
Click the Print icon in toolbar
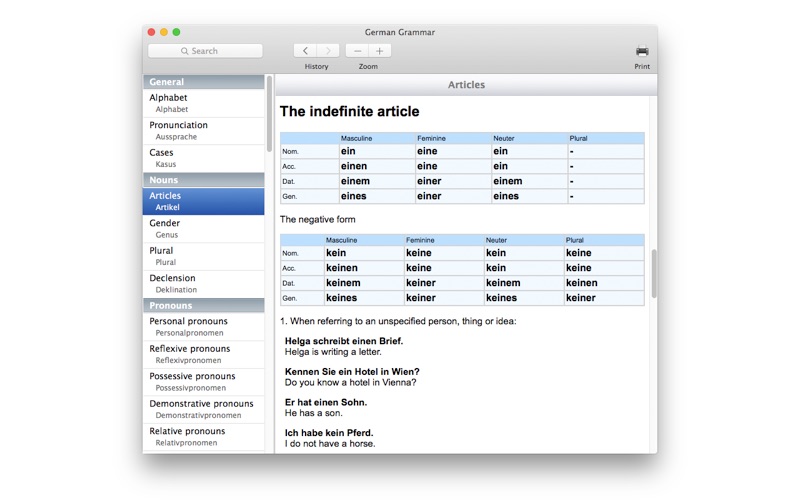pos(641,51)
